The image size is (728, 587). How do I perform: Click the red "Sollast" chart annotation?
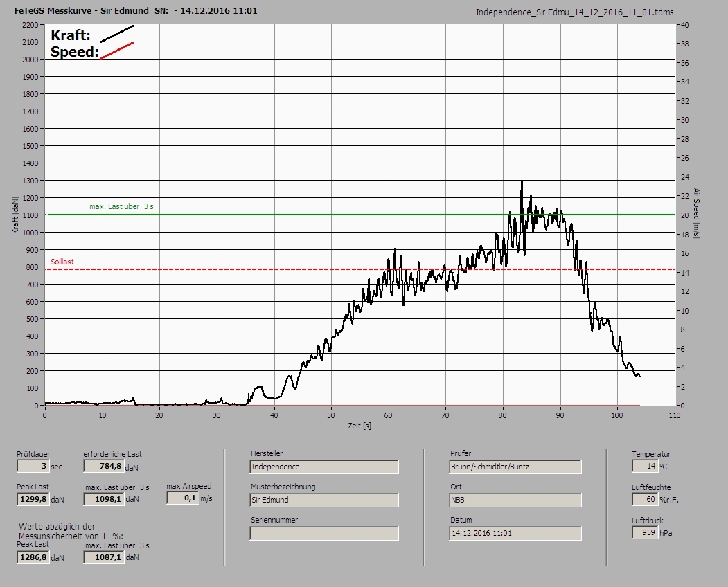point(62,262)
